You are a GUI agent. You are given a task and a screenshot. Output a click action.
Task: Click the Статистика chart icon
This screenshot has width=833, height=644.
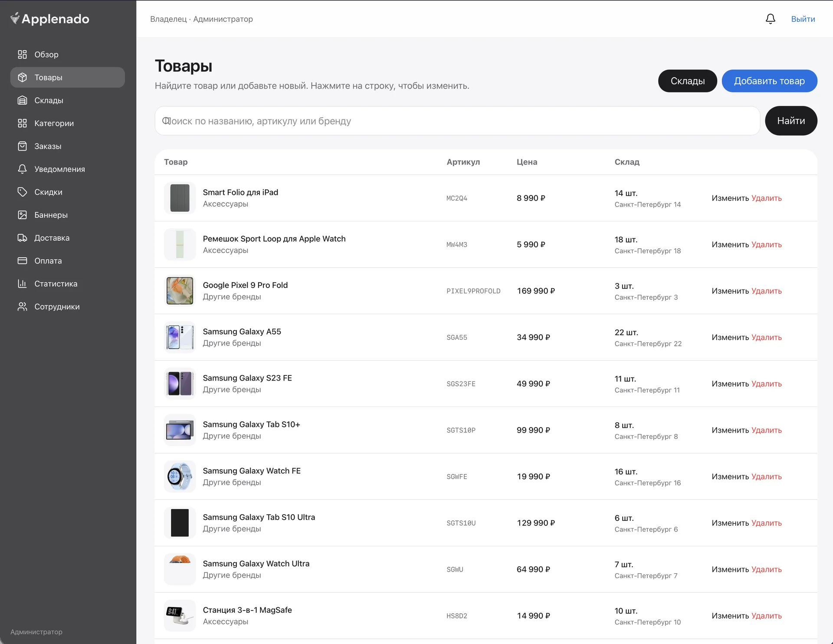[22, 284]
